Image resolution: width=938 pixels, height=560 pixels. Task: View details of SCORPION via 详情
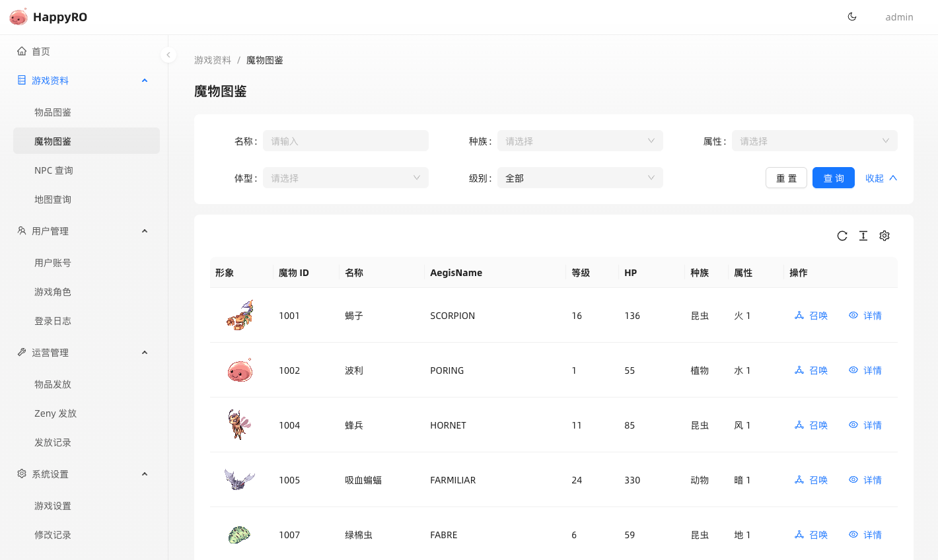click(x=865, y=316)
